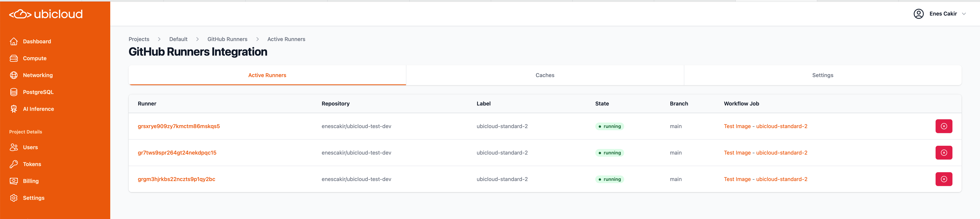The width and height of the screenshot is (980, 219).
Task: Click Active Runners breadcrumb
Action: (286, 39)
